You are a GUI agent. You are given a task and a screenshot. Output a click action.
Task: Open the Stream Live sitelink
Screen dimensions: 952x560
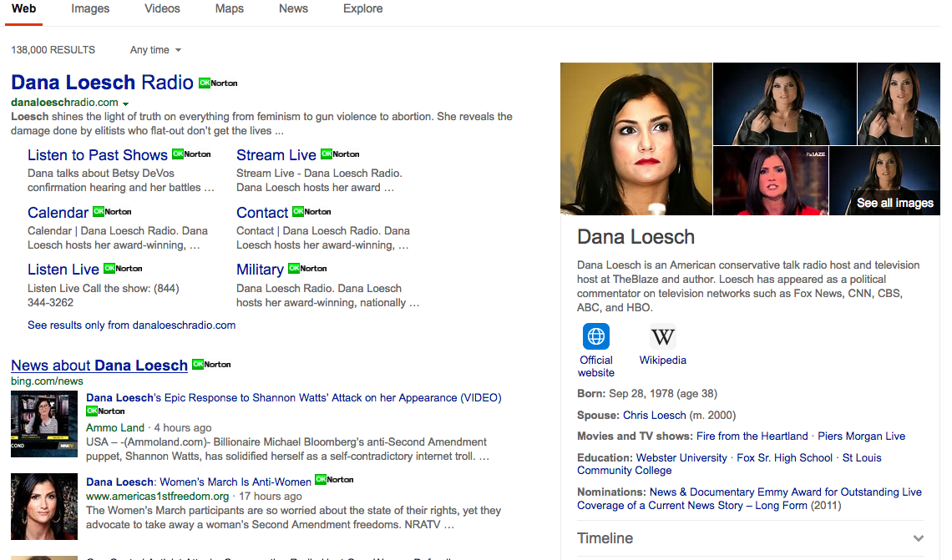[x=276, y=155]
